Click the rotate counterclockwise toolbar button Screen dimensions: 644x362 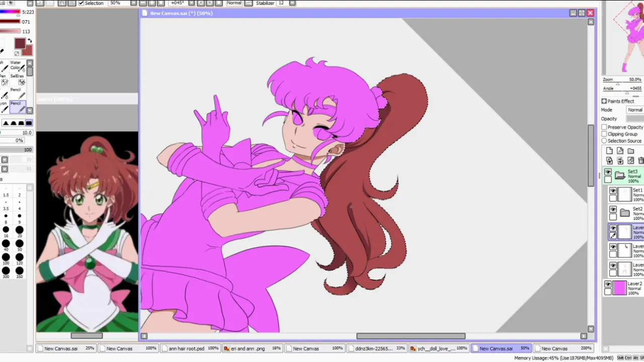[200, 3]
